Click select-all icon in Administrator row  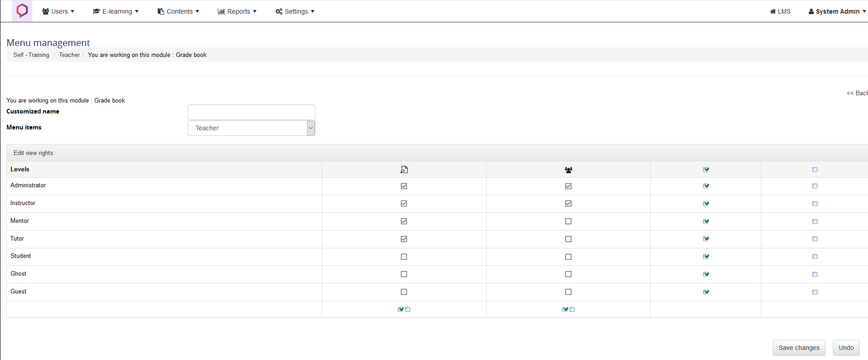coord(706,186)
